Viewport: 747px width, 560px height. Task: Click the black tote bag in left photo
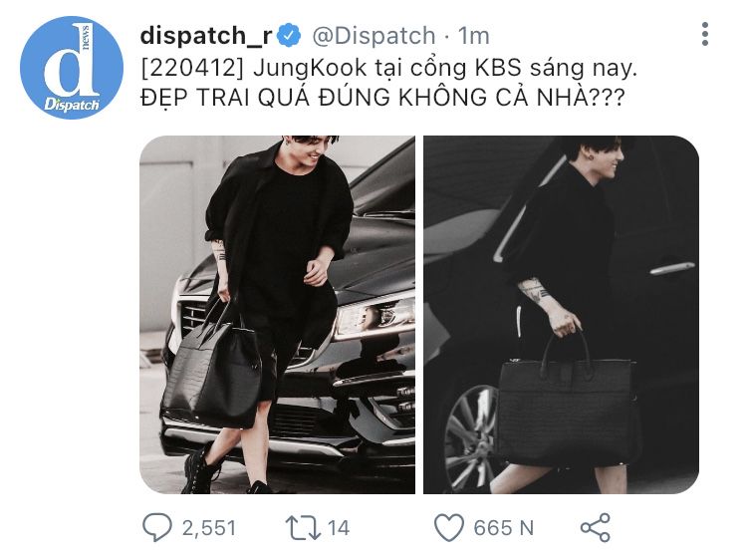[x=213, y=365]
